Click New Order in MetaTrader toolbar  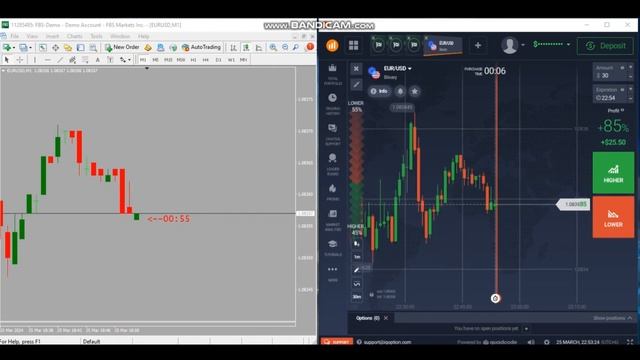point(122,47)
